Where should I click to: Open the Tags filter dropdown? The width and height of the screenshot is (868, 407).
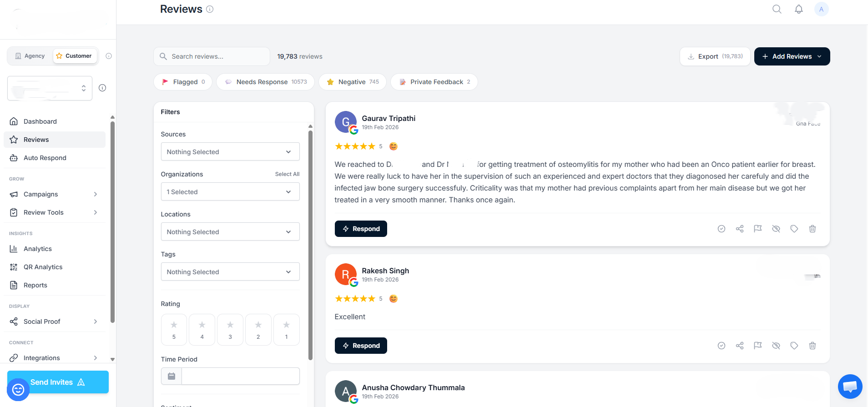tap(230, 271)
